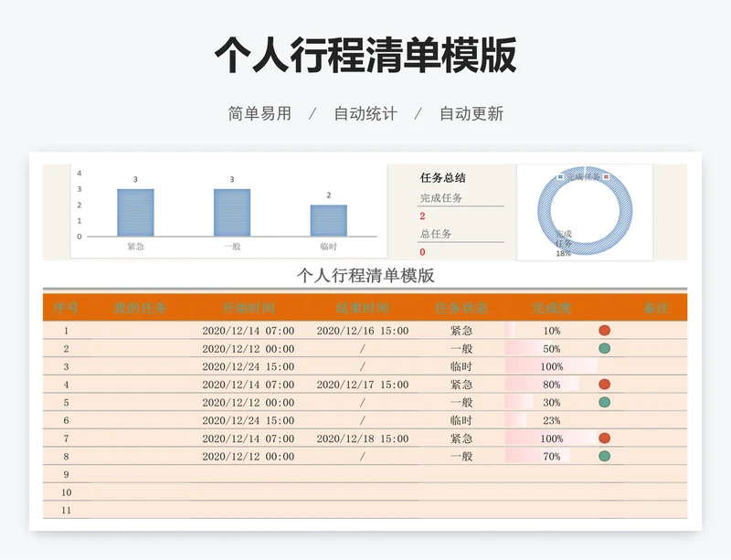The image size is (731, 560).
Task: Click the 任务状态 column header
Action: click(461, 308)
